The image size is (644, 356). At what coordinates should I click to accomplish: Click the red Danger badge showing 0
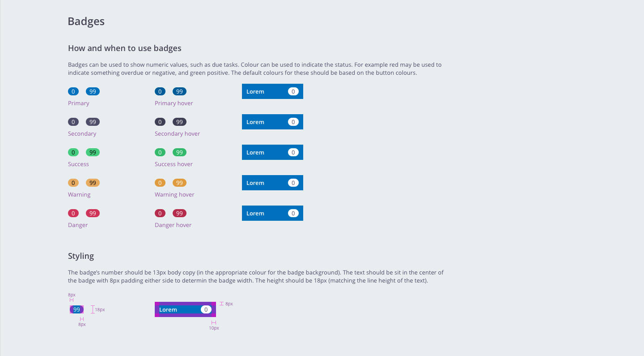click(x=73, y=213)
